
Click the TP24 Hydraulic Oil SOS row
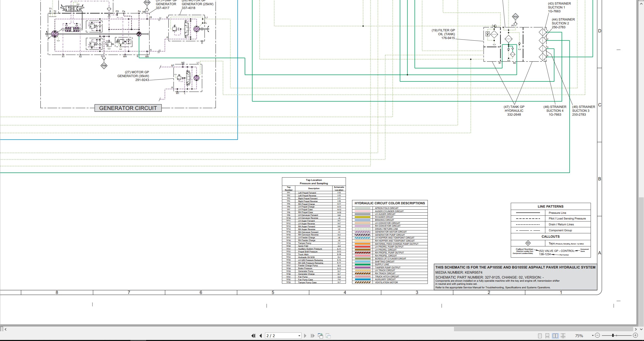pos(314,257)
